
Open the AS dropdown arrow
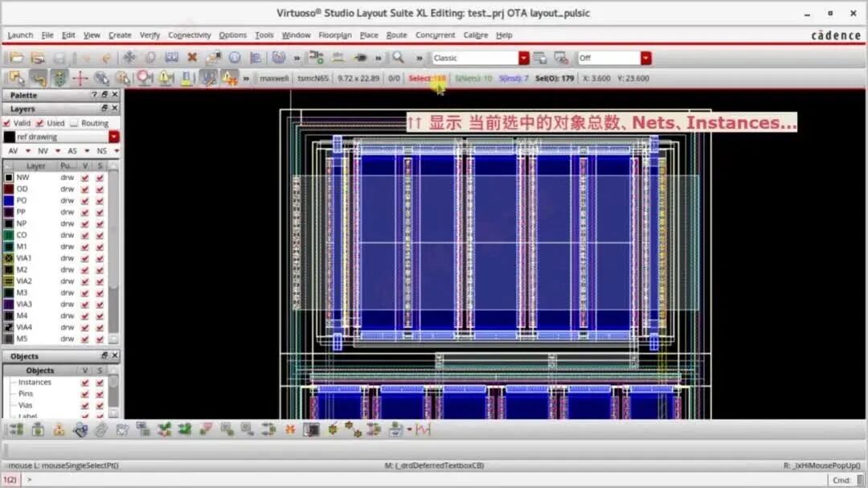87,150
